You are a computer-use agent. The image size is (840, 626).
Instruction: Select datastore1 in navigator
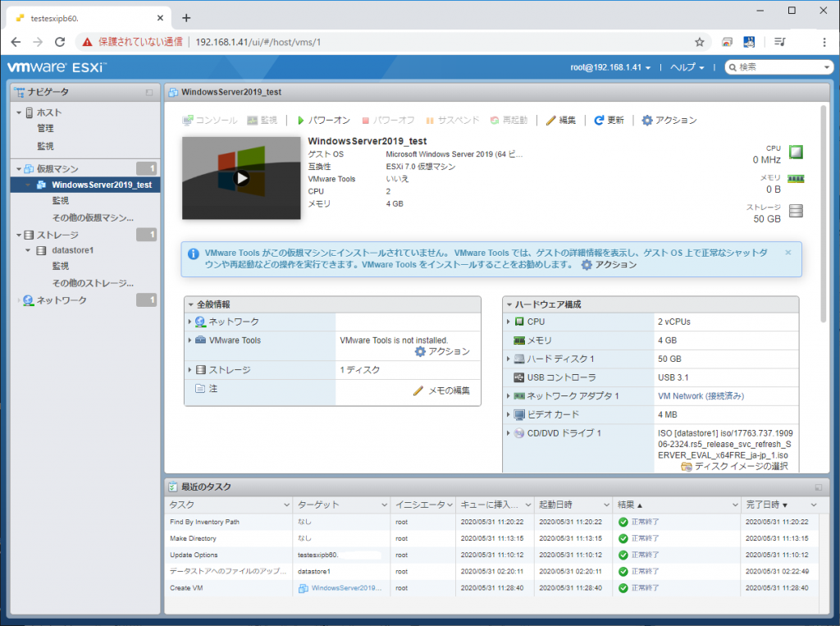point(72,250)
